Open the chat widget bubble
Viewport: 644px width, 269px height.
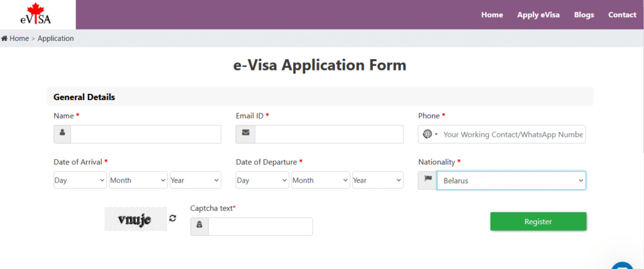(x=622, y=265)
